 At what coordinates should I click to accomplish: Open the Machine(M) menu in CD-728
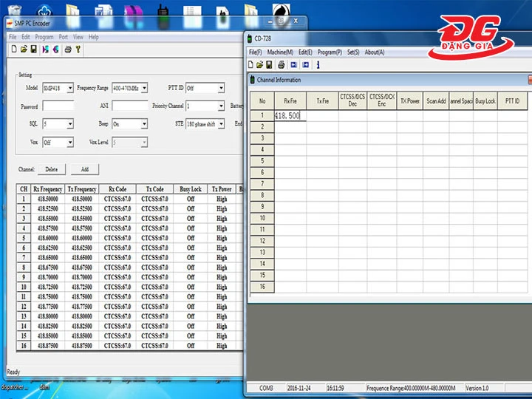(280, 52)
